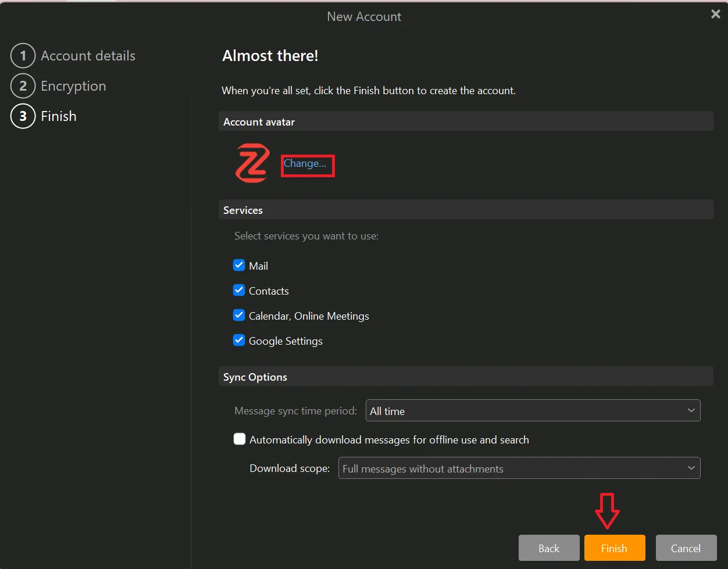Cancel the new account setup
The image size is (728, 569).
click(x=686, y=548)
